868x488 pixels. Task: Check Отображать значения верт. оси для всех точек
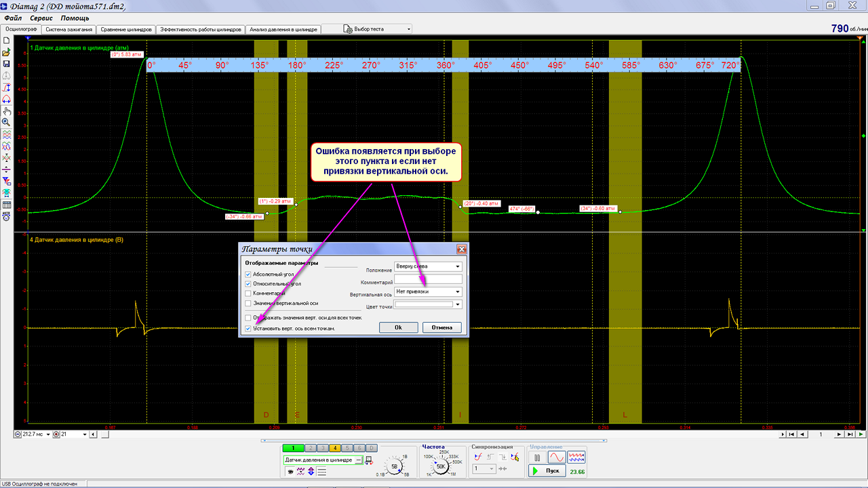tap(248, 317)
